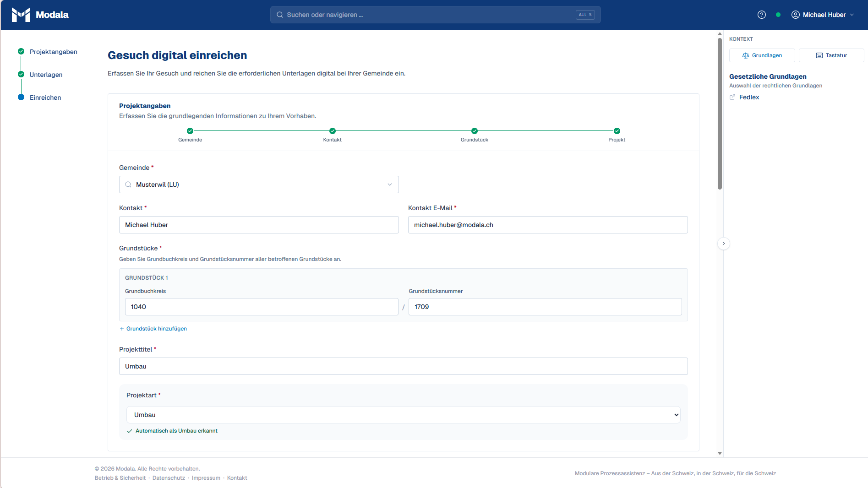Open the Fedlex link

[x=749, y=97]
